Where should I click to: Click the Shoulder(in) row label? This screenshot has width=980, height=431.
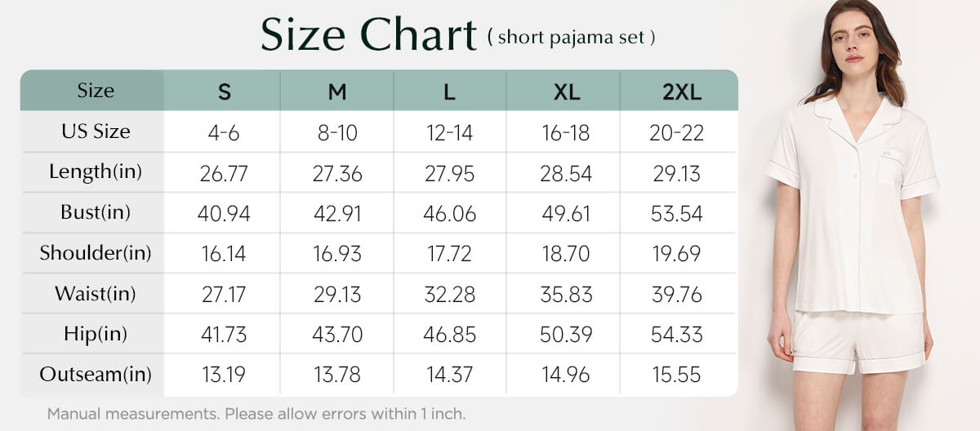tap(96, 253)
